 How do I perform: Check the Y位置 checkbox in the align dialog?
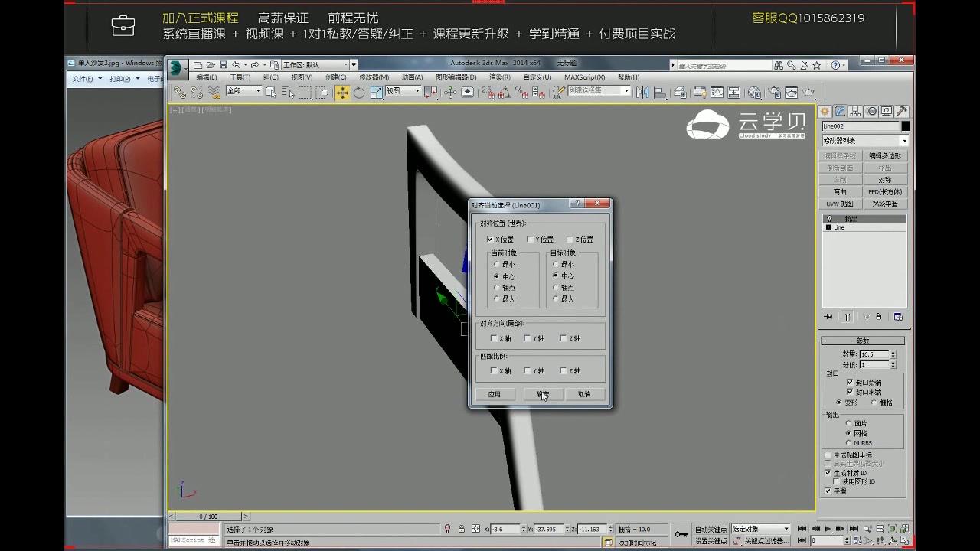[x=531, y=239]
